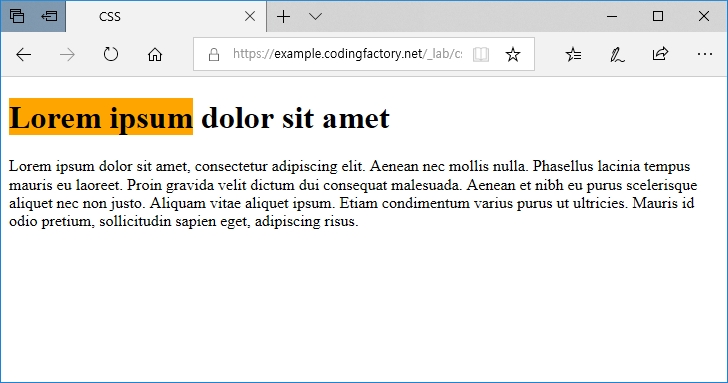728x383 pixels.
Task: Maximize the browser window
Action: coord(658,16)
